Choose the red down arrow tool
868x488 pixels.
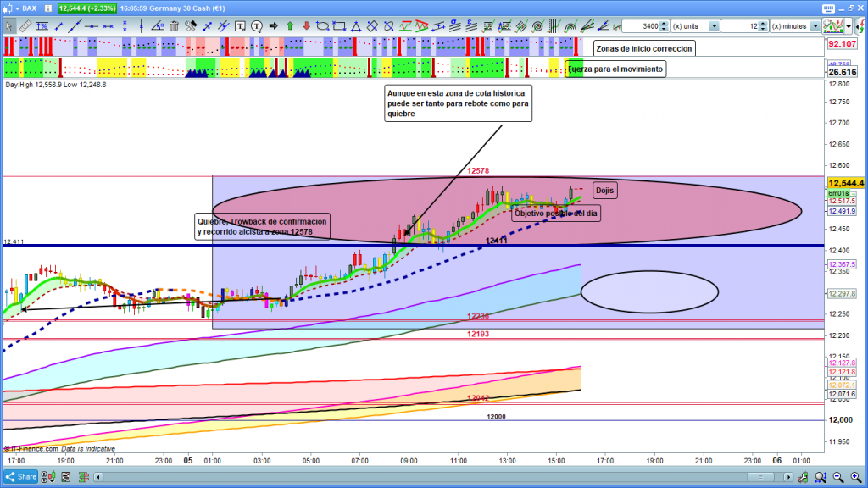click(x=306, y=26)
